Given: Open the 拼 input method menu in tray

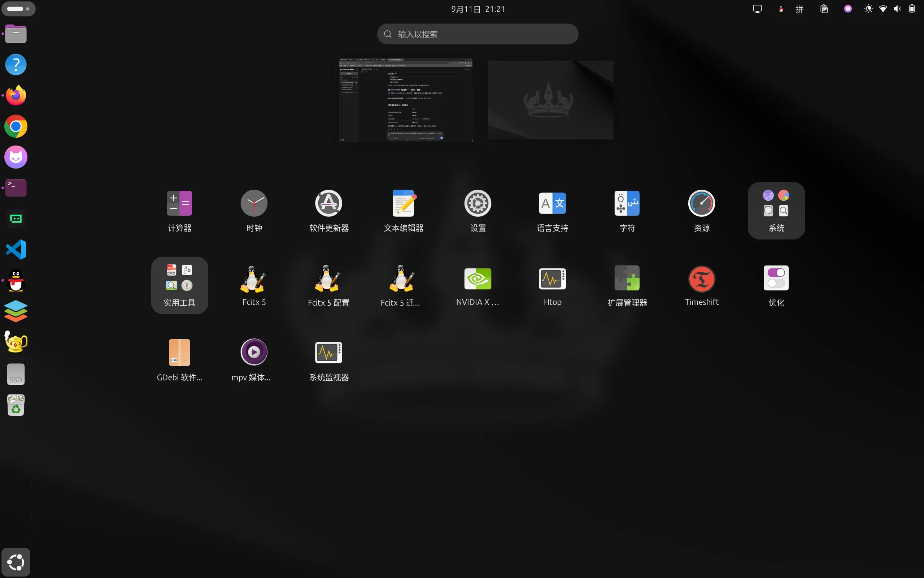Looking at the screenshot, I should tap(799, 9).
